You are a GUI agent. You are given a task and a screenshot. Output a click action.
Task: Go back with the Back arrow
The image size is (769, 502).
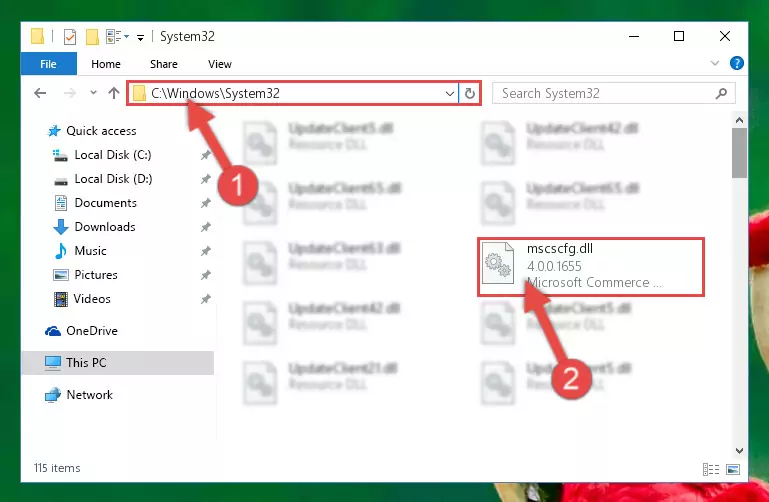[x=40, y=93]
